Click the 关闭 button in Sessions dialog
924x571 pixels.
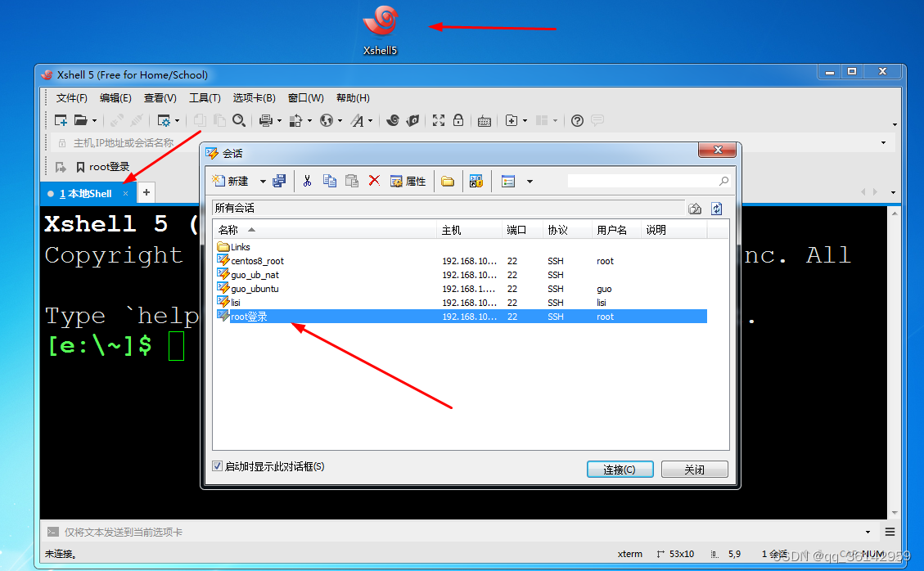click(695, 469)
